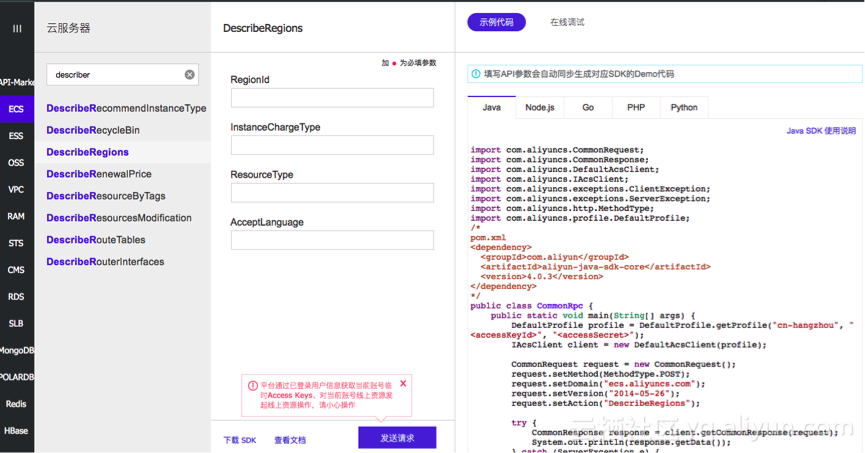Viewport: 865px width, 453px height.
Task: Select the Java code tab
Action: point(492,108)
